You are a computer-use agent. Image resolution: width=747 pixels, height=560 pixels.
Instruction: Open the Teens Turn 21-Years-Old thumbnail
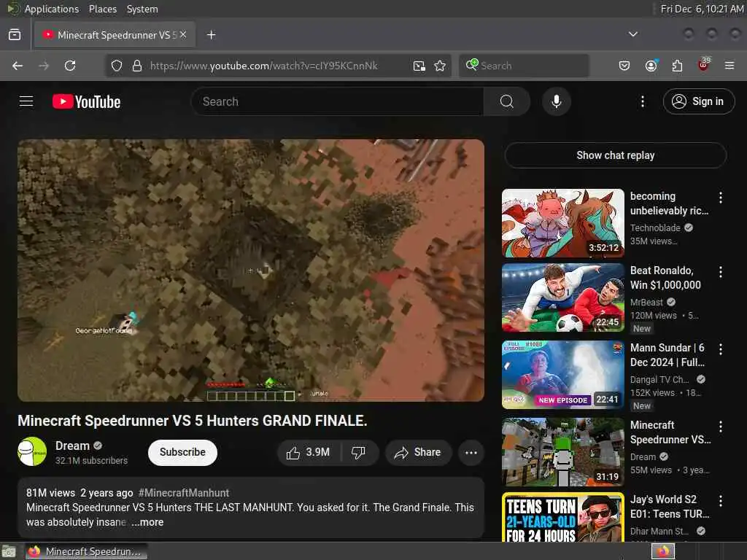pos(563,517)
